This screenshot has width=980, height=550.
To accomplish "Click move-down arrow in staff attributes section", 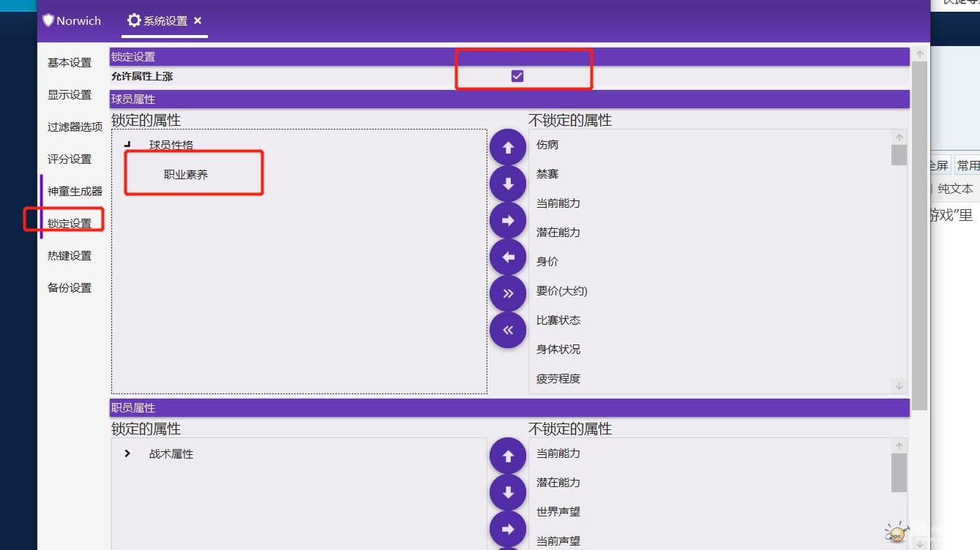I will click(508, 493).
